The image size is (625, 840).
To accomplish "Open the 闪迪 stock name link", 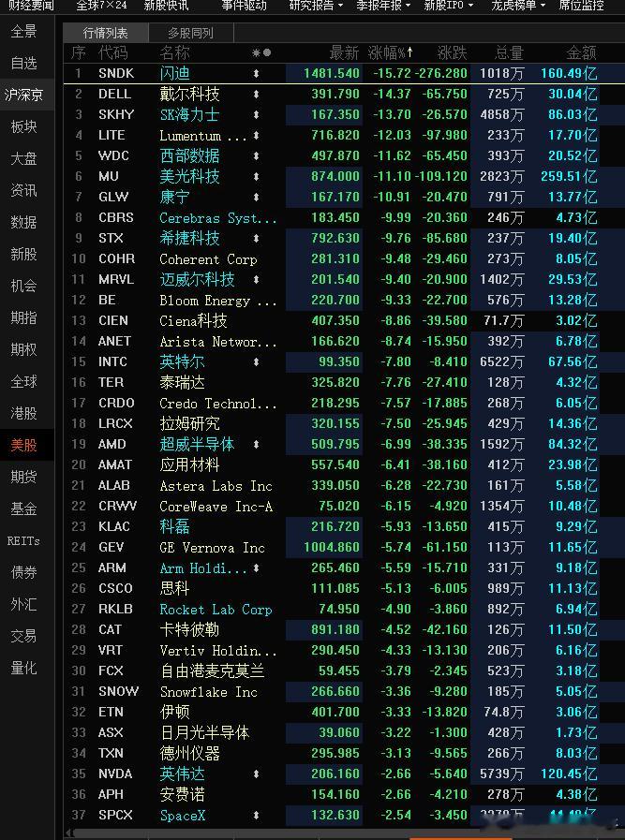I will pos(174,73).
